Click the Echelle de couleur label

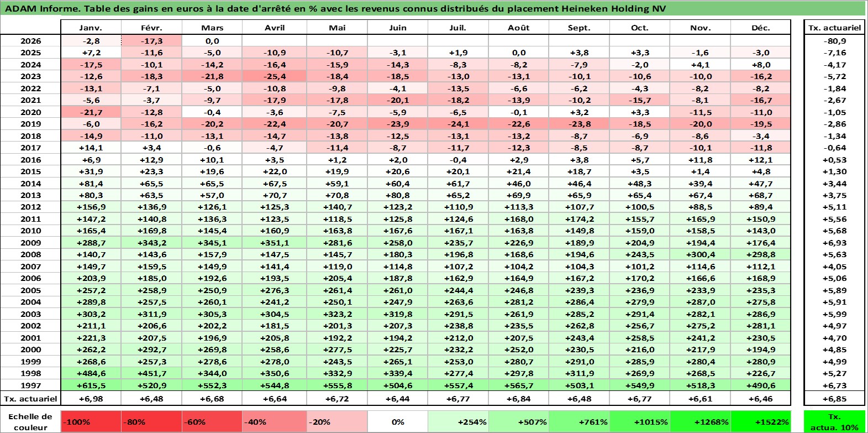pos(30,421)
